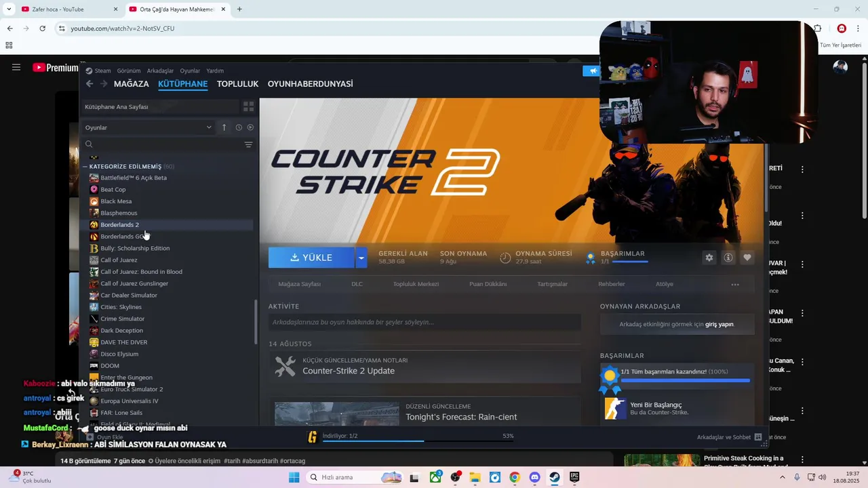Screen dimensions: 868x488
Task: Open the YouTube hamburger guide menu
Action: pos(16,67)
